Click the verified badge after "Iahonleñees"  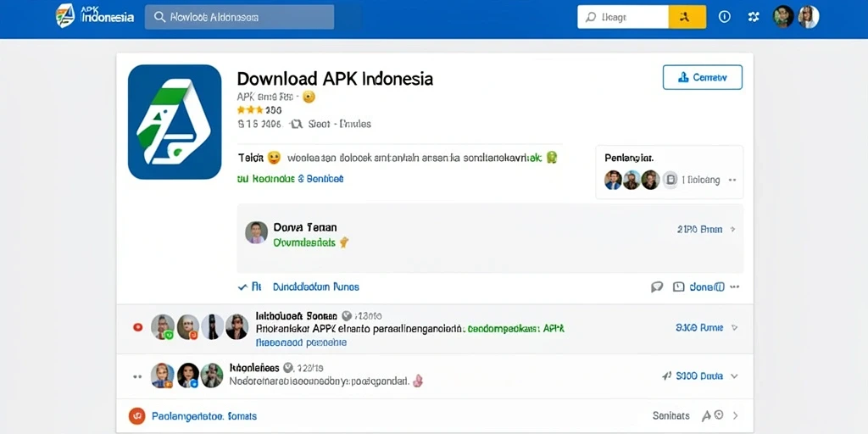(x=288, y=368)
